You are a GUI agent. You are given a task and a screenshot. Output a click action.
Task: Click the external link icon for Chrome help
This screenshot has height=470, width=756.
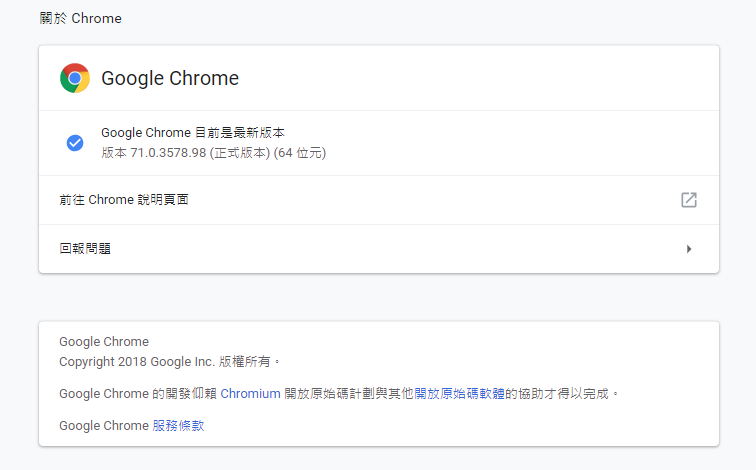point(689,200)
